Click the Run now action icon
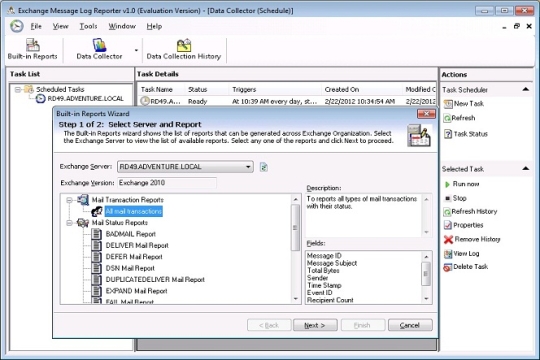 click(447, 184)
